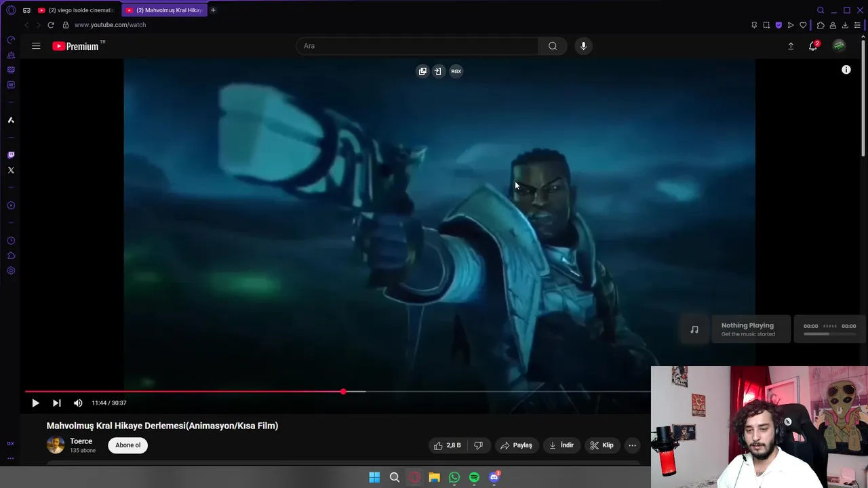
Task: Take a snapshot with capture icon
Action: (766, 25)
